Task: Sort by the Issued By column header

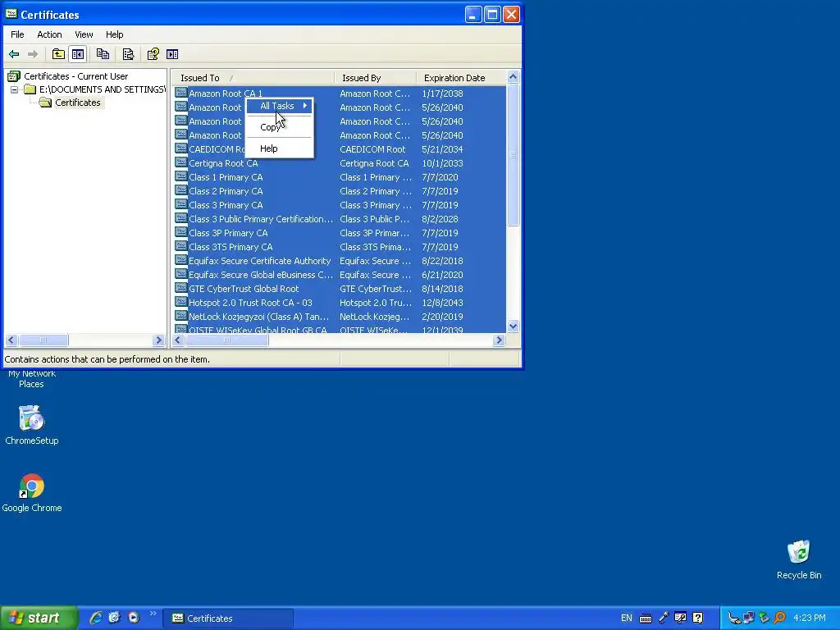Action: tap(375, 78)
